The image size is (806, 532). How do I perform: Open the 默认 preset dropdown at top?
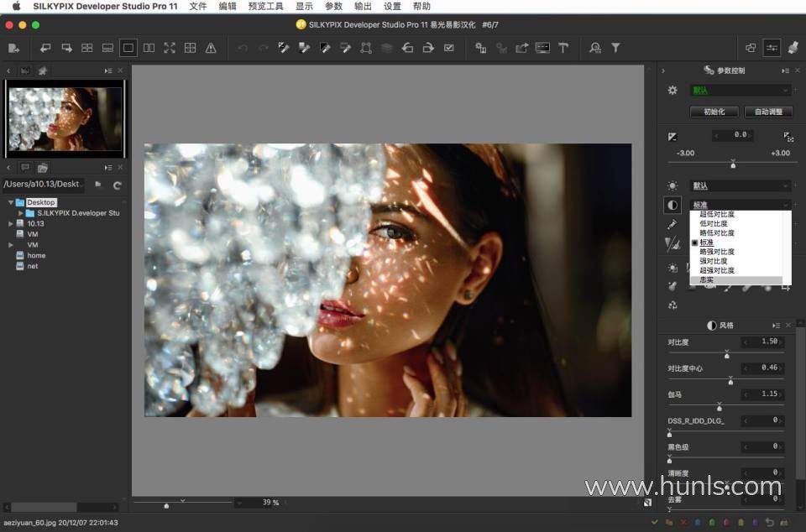pyautogui.click(x=740, y=91)
